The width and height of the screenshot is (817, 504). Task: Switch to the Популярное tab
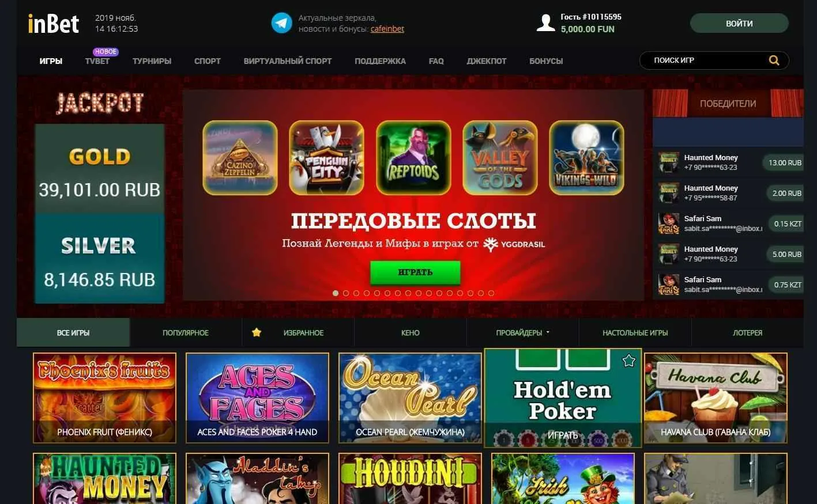pyautogui.click(x=186, y=332)
